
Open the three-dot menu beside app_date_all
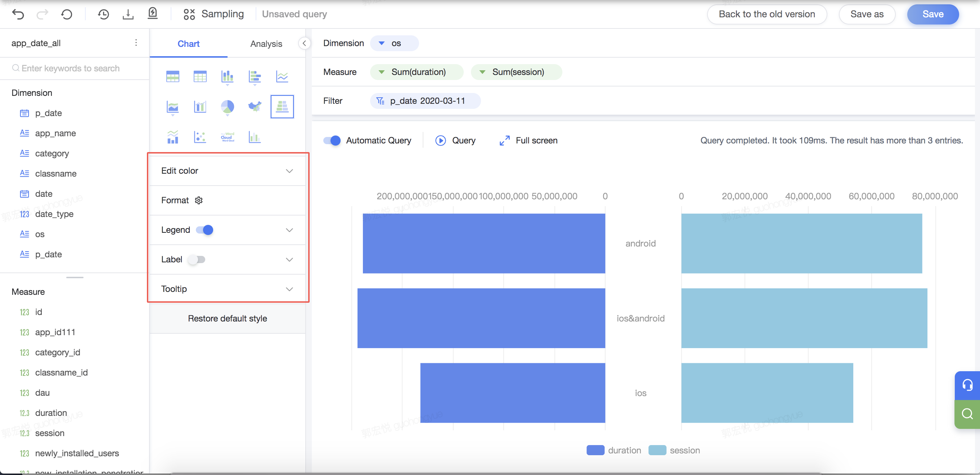tap(136, 43)
